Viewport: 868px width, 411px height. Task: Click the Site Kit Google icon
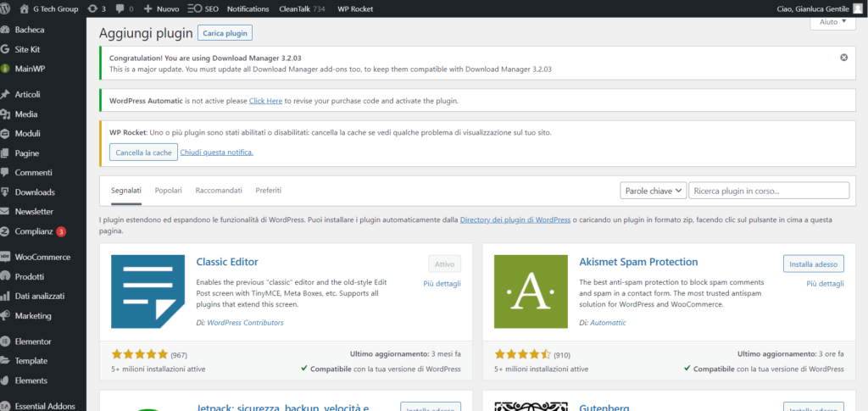5,49
